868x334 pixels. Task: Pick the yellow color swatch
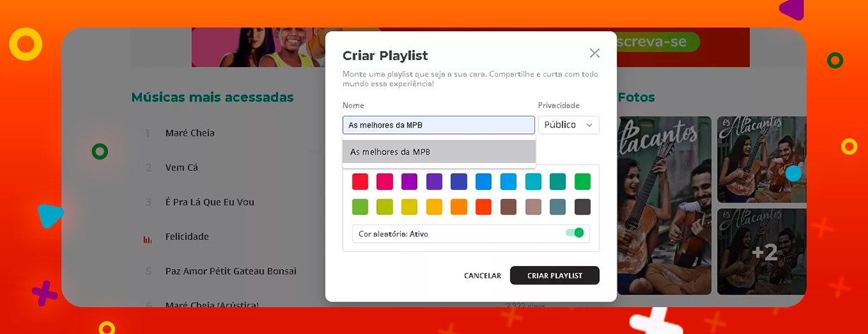(409, 207)
